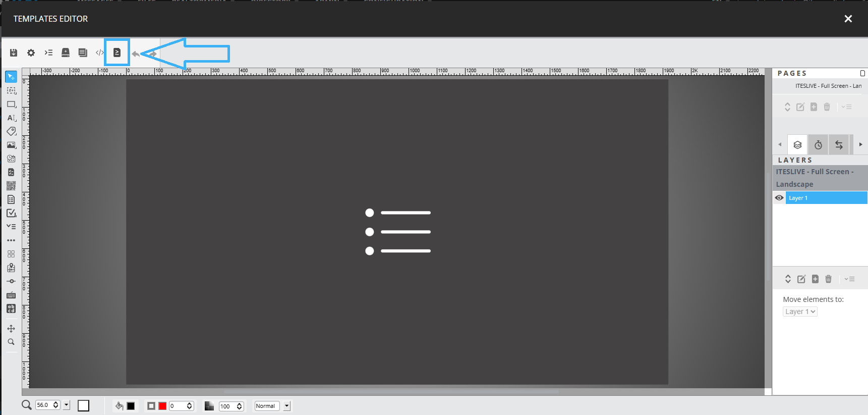Click the highlighted document icon in the toolbar

117,53
